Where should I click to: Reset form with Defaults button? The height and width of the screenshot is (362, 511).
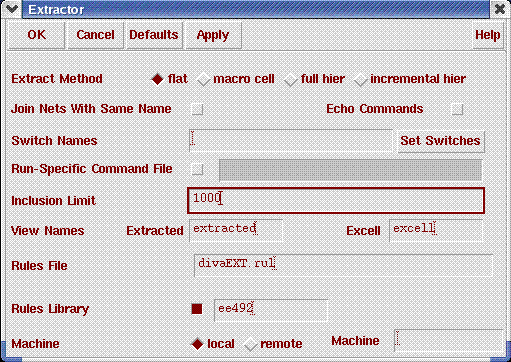click(154, 35)
